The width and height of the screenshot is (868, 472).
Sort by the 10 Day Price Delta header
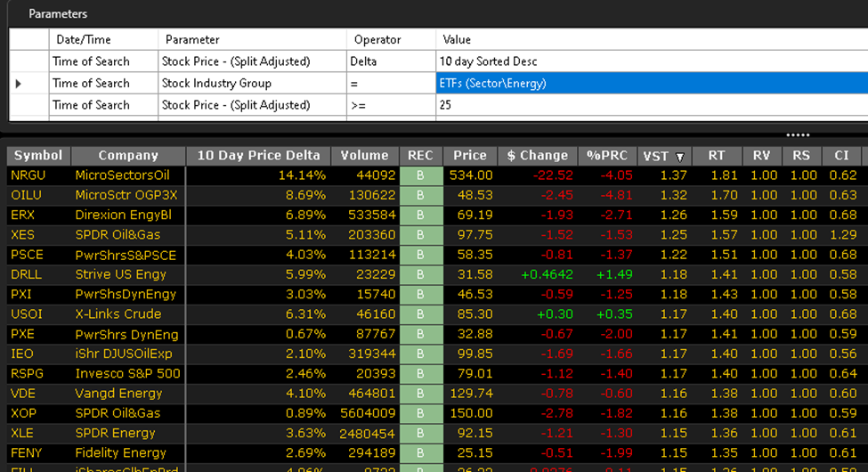click(258, 156)
